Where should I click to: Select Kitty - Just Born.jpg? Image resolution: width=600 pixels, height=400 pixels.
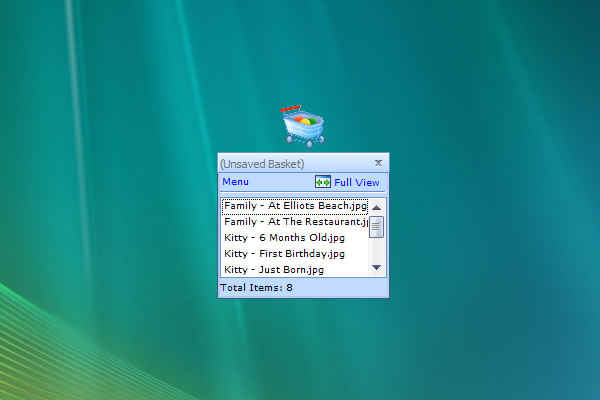click(295, 270)
